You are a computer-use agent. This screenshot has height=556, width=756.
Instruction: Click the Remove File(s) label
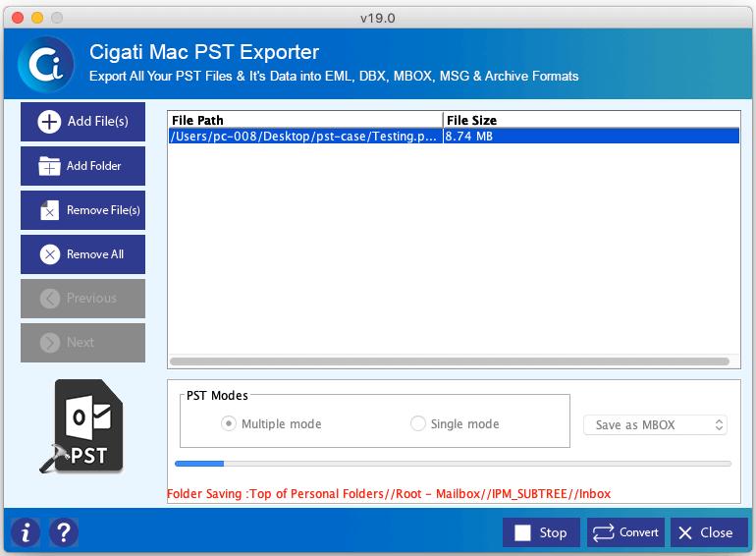click(103, 210)
